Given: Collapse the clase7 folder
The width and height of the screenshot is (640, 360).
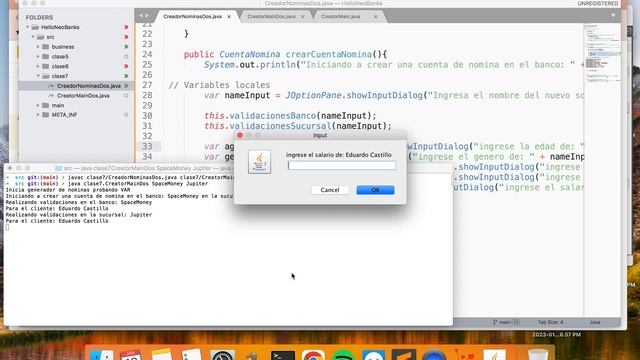Looking at the screenshot, I should click(x=38, y=76).
